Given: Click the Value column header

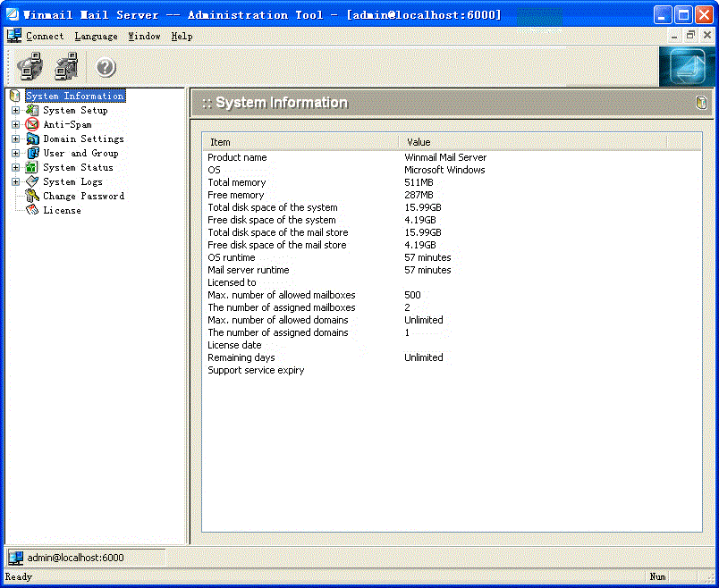Looking at the screenshot, I should click(532, 142).
